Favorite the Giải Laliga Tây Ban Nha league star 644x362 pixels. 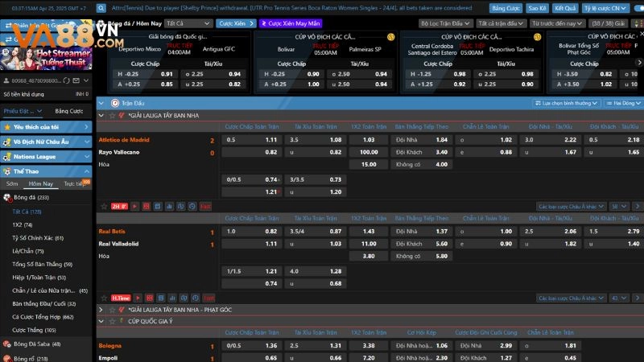112,116
